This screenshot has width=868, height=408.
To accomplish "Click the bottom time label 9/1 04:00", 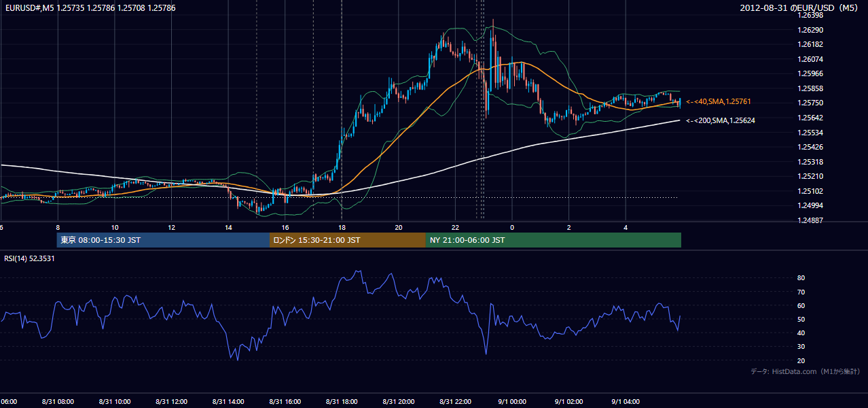I will (626, 402).
